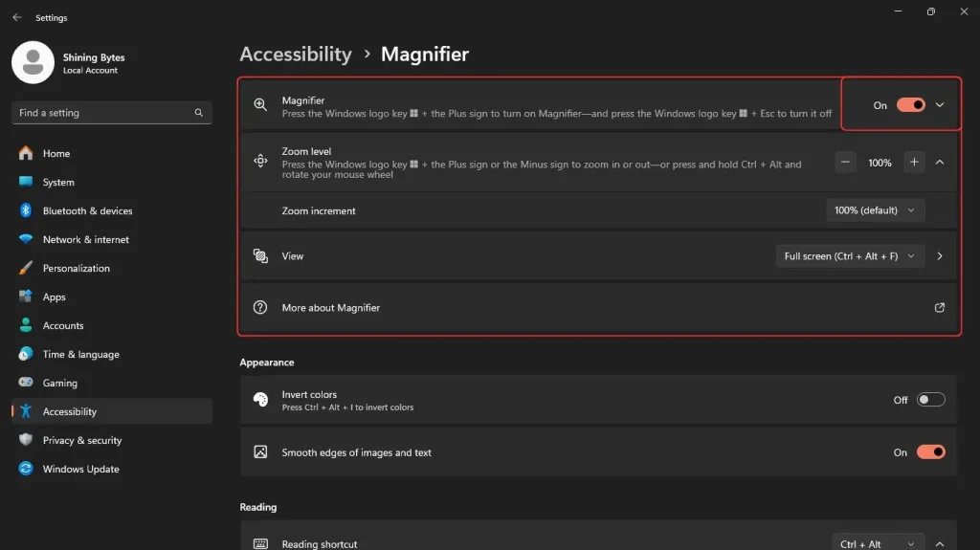Click the Accessibility breadcrumb link
Viewport: 980px width, 550px height.
point(296,55)
